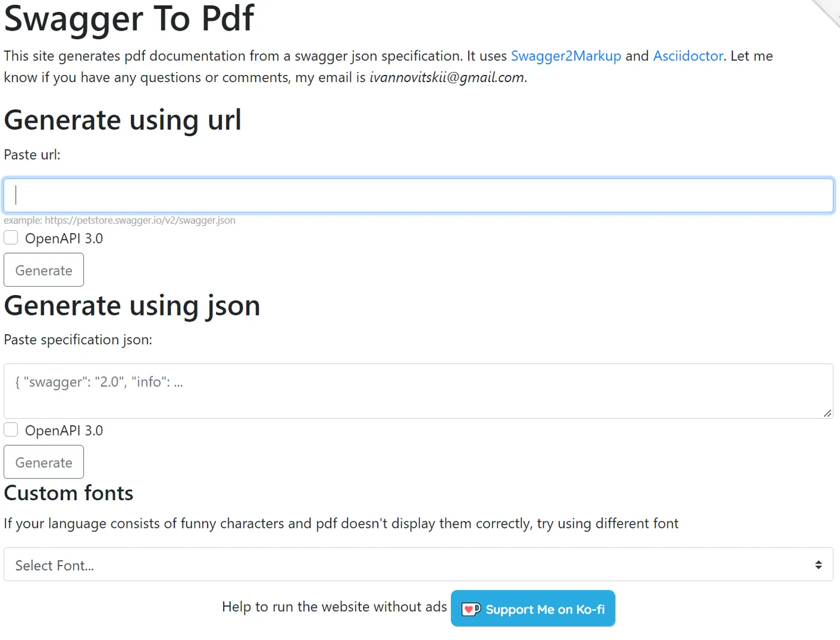Tick OpenAPI 3.0 checkbox below json textarea

[11, 429]
